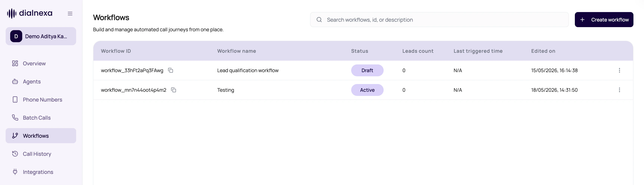Click Status column header
Image resolution: width=644 pixels, height=185 pixels.
click(x=359, y=51)
